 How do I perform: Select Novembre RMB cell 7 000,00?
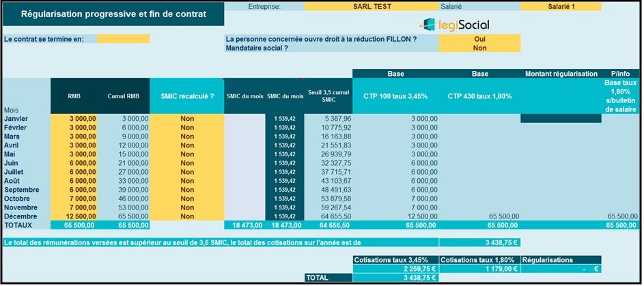(74, 208)
